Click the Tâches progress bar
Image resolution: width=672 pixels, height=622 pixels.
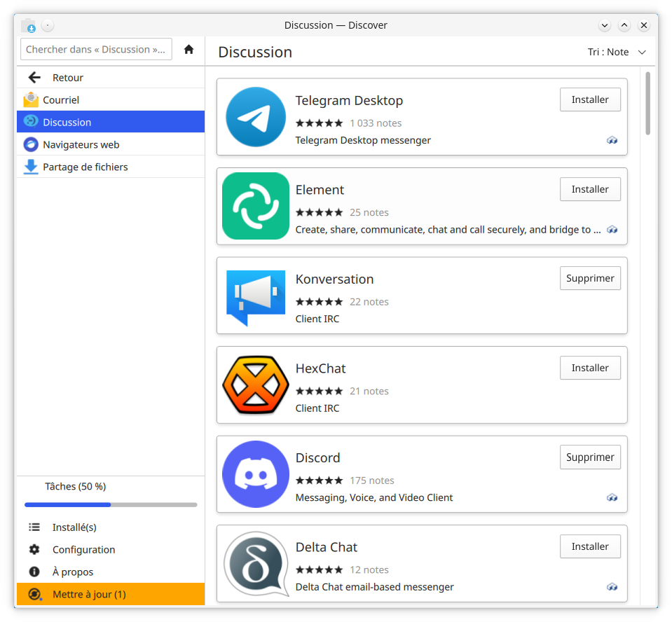coord(111,504)
